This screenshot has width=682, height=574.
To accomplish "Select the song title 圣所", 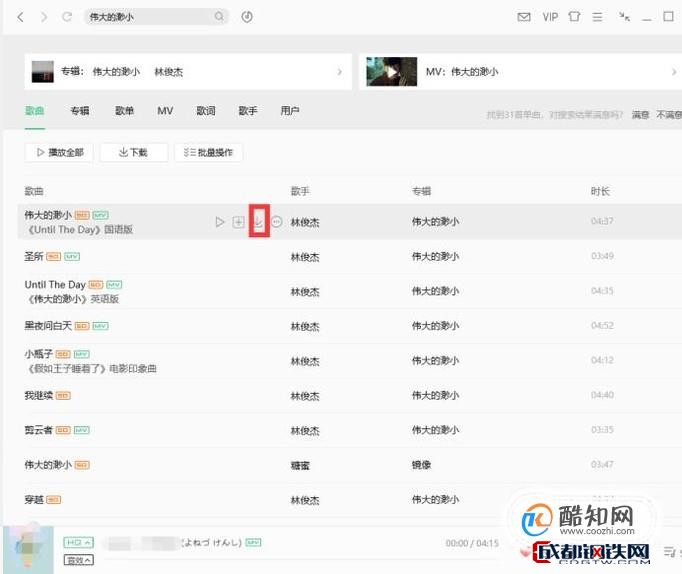I will [34, 257].
